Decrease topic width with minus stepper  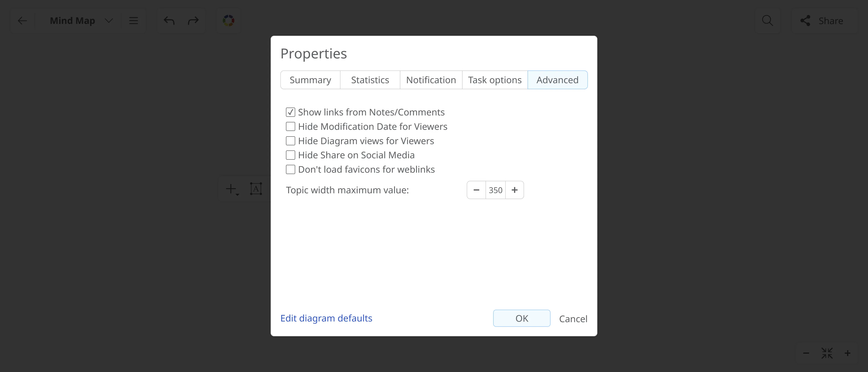tap(476, 190)
